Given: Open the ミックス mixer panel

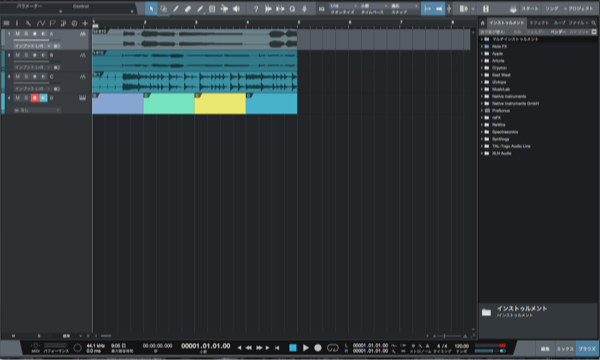Looking at the screenshot, I should (565, 349).
